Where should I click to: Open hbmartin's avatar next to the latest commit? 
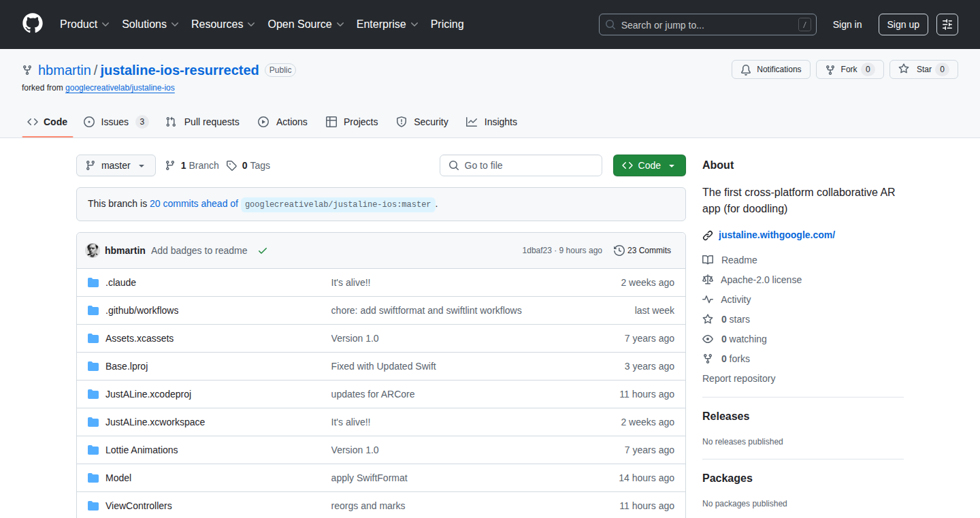tap(93, 250)
